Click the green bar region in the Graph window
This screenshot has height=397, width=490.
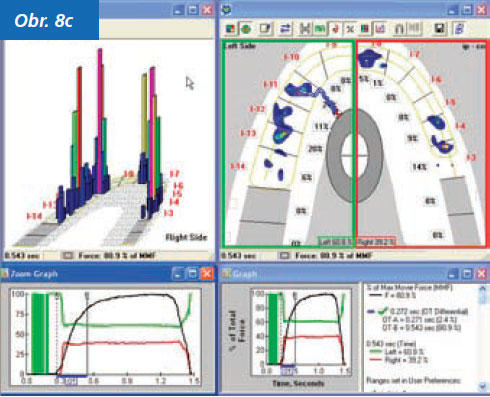pyautogui.click(x=273, y=329)
